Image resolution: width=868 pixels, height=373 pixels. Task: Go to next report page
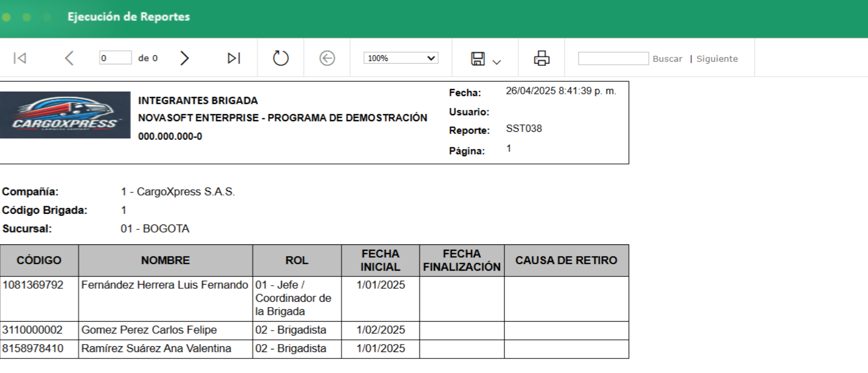coord(185,58)
